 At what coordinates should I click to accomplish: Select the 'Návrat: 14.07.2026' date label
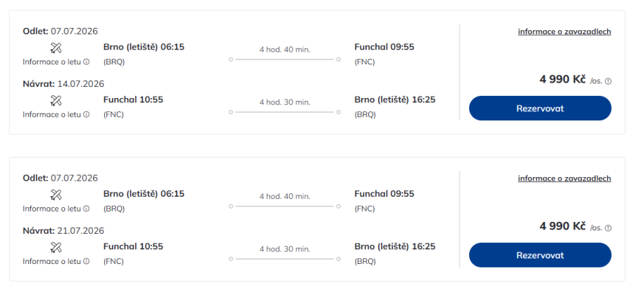pyautogui.click(x=63, y=83)
